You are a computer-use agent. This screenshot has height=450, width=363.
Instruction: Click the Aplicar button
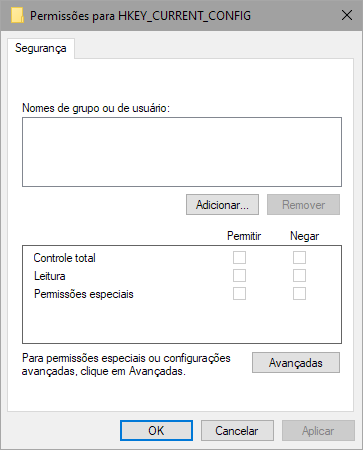pyautogui.click(x=318, y=431)
